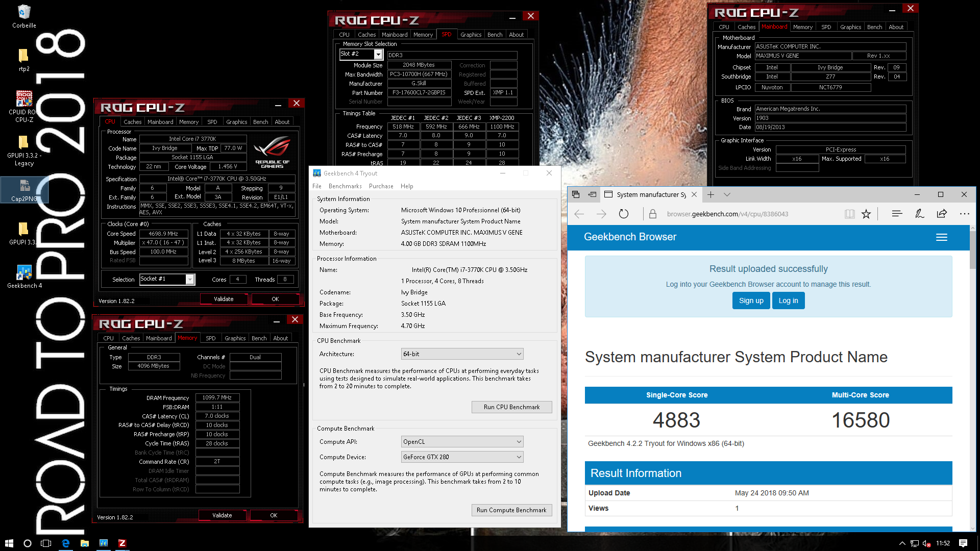
Task: Open the Geekbench Purchase menu
Action: pyautogui.click(x=381, y=186)
